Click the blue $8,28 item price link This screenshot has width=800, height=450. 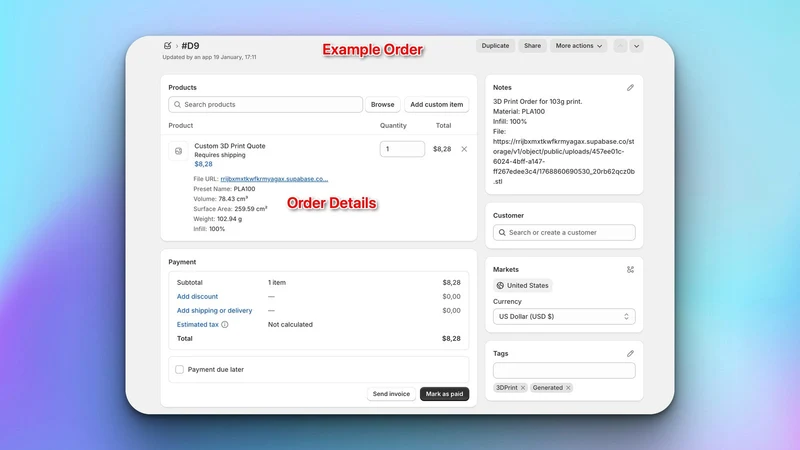[203, 164]
